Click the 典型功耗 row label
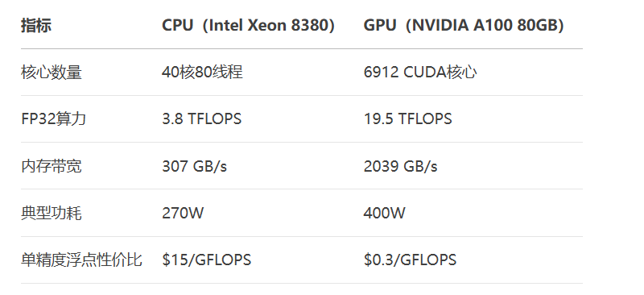 click(x=52, y=213)
